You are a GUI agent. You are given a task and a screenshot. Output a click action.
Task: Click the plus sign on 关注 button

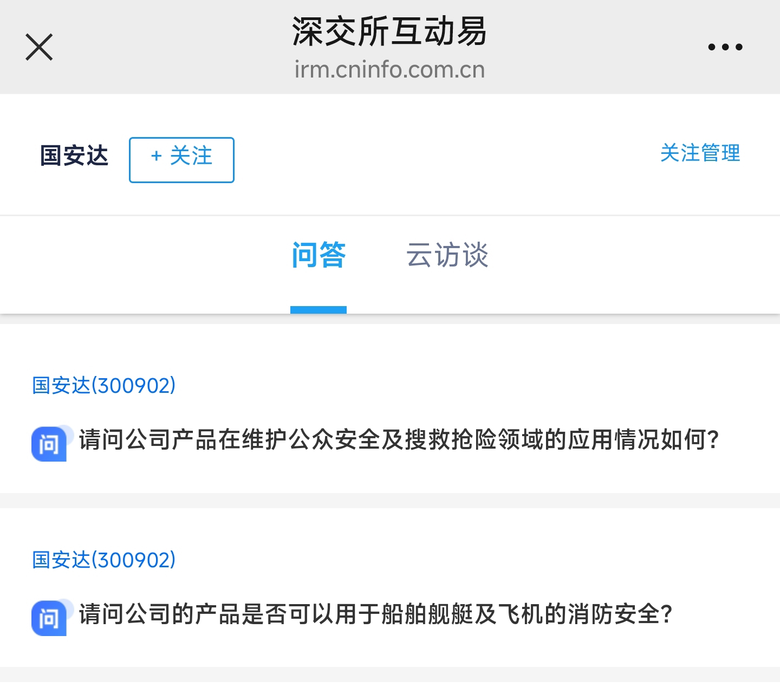[157, 156]
